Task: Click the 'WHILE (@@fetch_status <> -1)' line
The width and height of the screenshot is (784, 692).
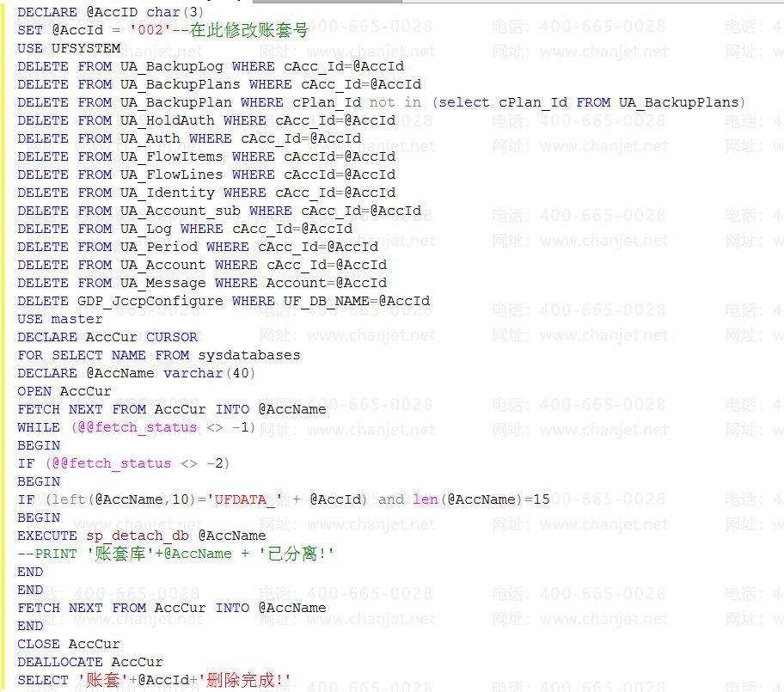Action: pyautogui.click(x=136, y=427)
